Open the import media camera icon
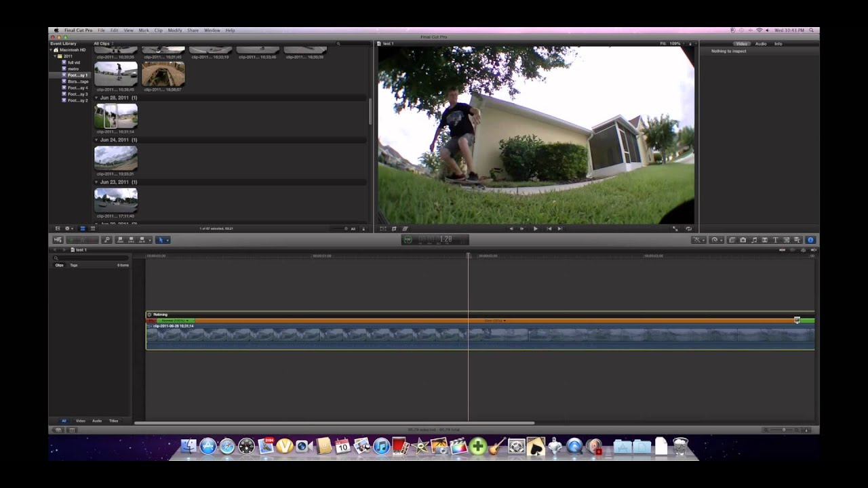The width and height of the screenshot is (868, 488). pos(58,240)
